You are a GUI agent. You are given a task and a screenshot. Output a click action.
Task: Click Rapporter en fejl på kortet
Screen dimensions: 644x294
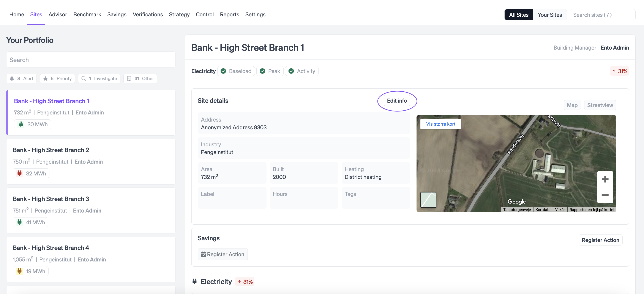[592, 210]
